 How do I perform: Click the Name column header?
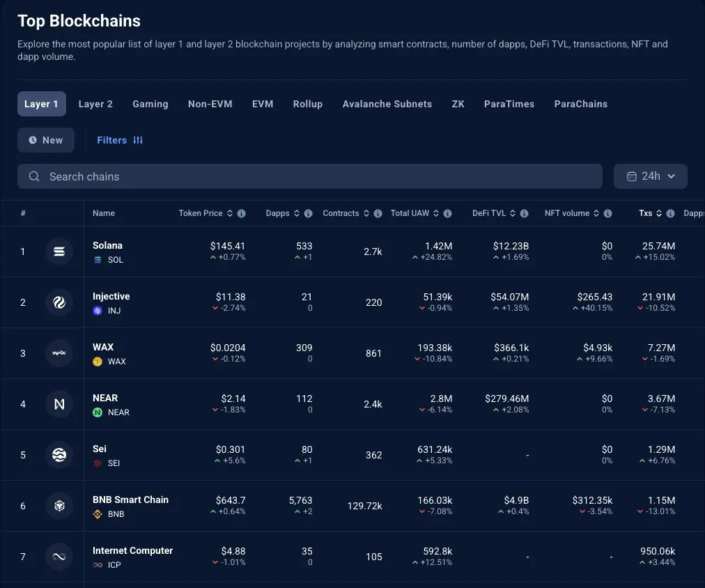103,213
